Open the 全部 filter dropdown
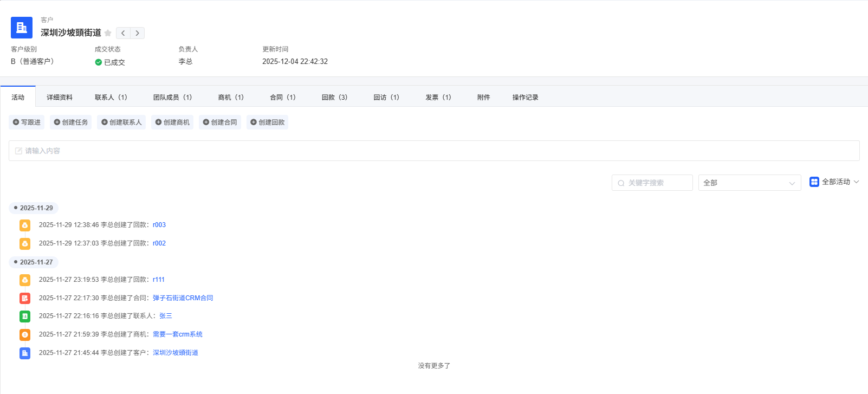 pos(750,183)
